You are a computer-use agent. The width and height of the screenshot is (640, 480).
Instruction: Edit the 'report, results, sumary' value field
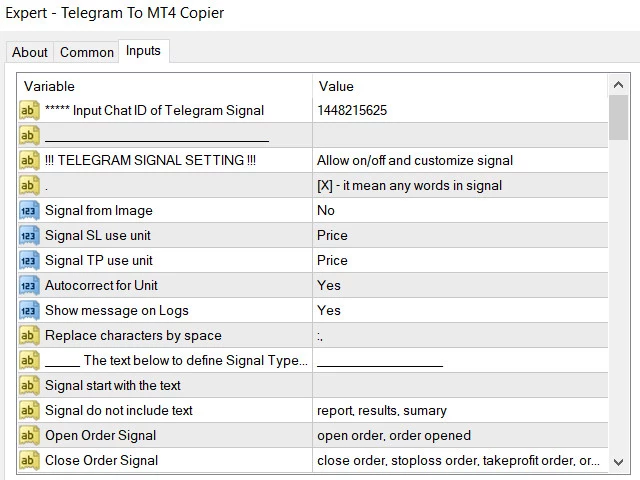coord(459,410)
